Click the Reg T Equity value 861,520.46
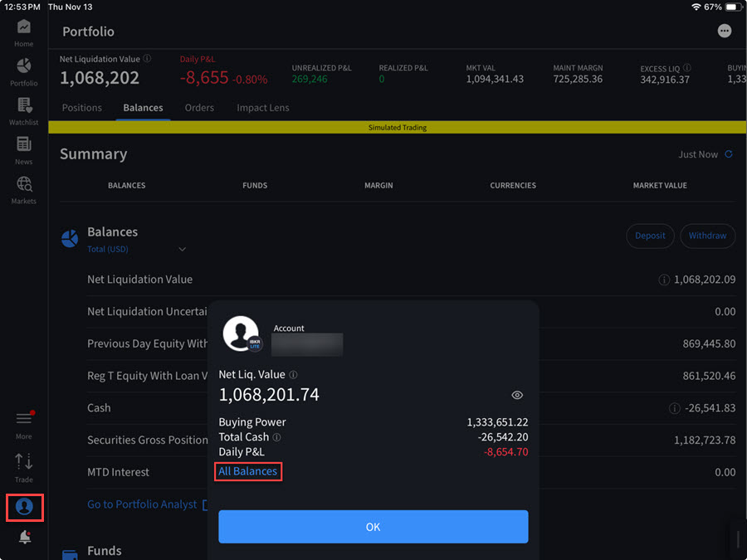747x560 pixels. [x=709, y=376]
